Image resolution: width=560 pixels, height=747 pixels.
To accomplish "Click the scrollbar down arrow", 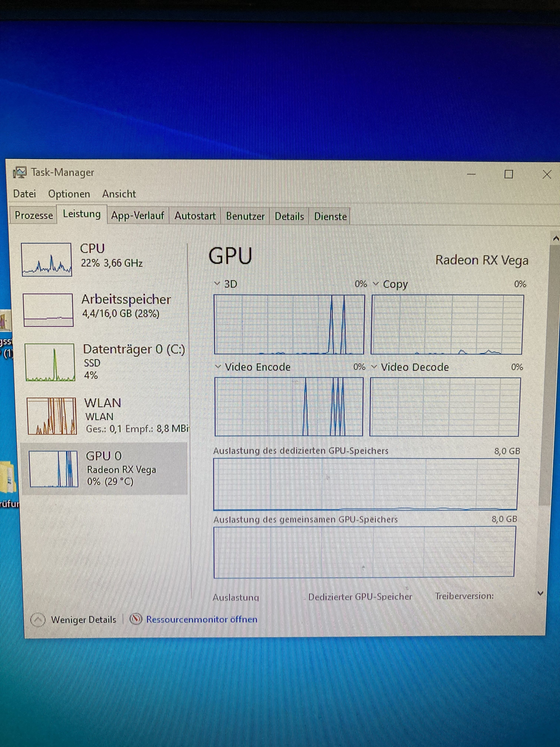I will coord(540,593).
